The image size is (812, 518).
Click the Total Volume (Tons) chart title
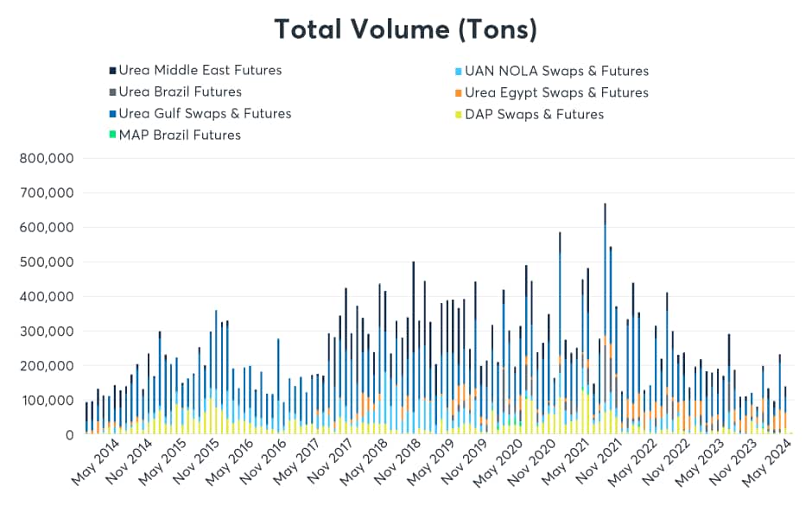tap(406, 29)
